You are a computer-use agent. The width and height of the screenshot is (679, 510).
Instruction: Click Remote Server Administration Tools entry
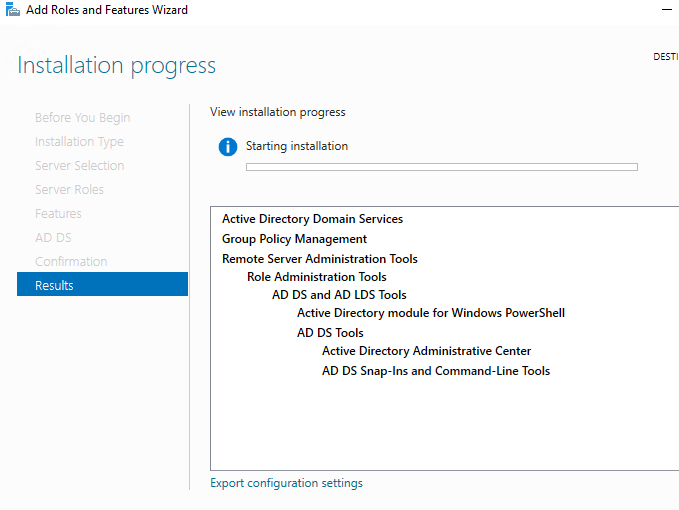pos(320,259)
